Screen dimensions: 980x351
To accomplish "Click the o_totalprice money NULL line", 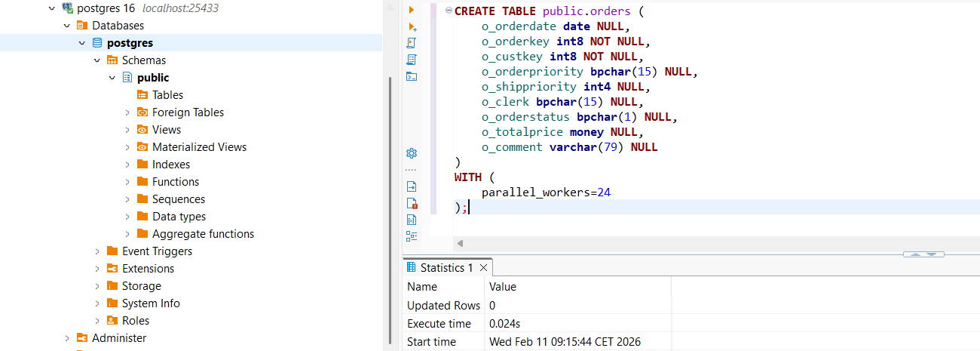I will [562, 132].
